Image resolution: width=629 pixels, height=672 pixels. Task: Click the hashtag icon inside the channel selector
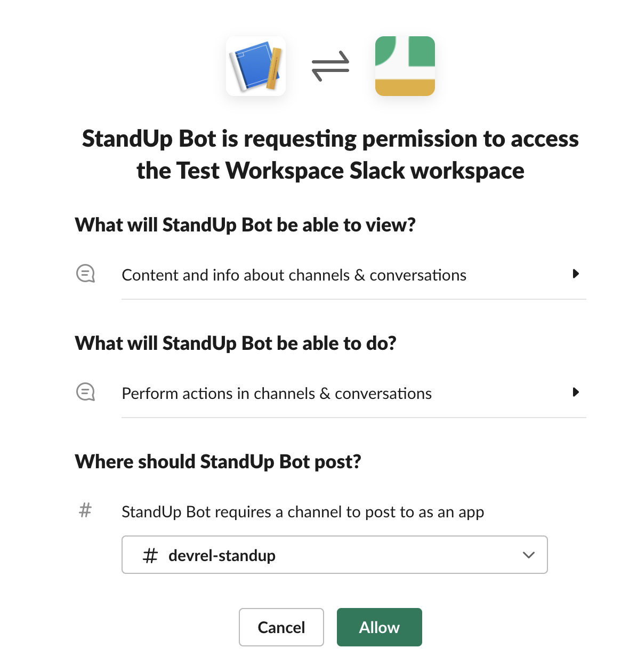tap(150, 555)
